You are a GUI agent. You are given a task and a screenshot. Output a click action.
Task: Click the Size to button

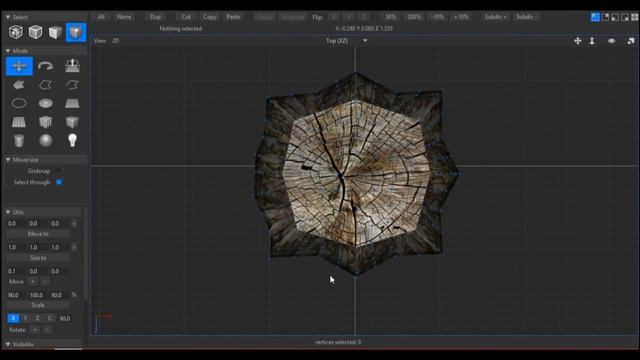pyautogui.click(x=38, y=258)
